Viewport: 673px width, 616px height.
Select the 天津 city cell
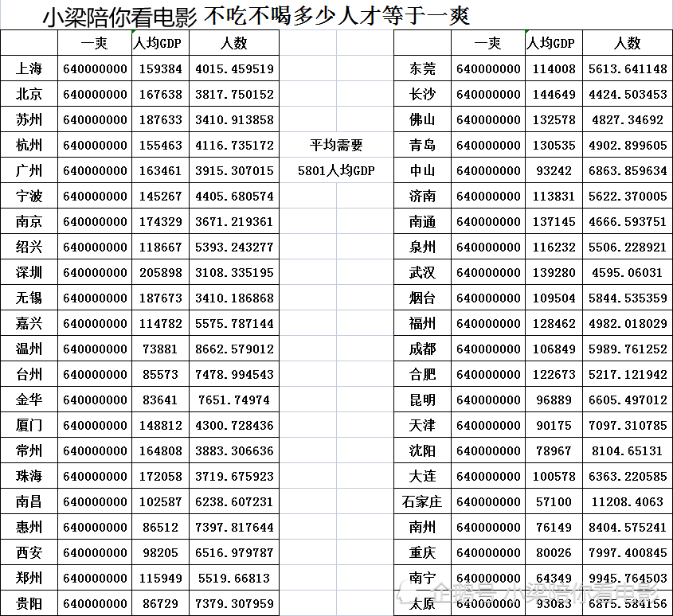point(422,425)
